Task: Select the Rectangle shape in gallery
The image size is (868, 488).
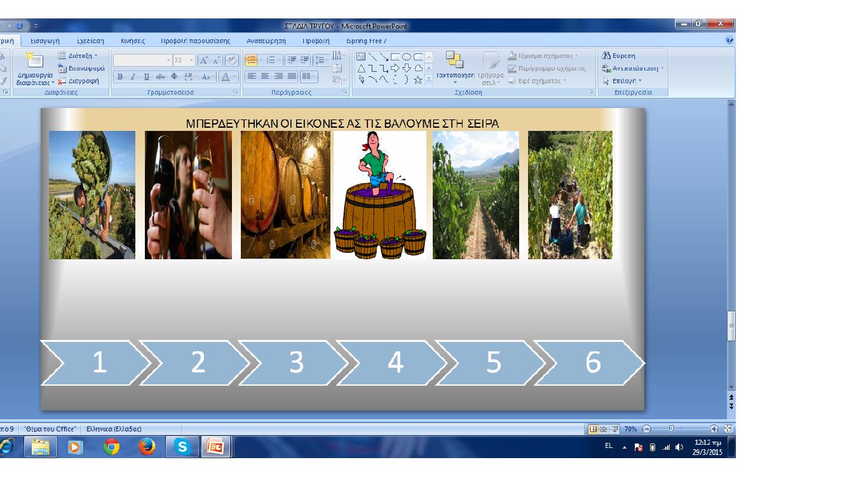Action: 395,57
